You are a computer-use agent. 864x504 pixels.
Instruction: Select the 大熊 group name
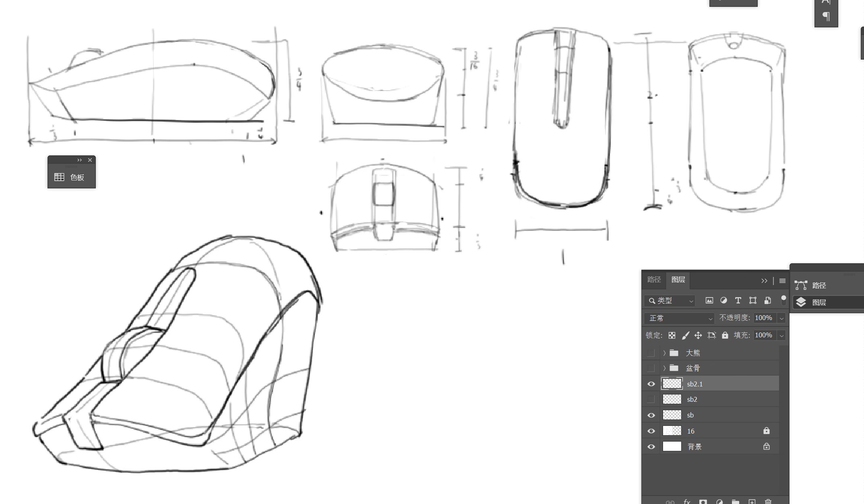coord(693,353)
